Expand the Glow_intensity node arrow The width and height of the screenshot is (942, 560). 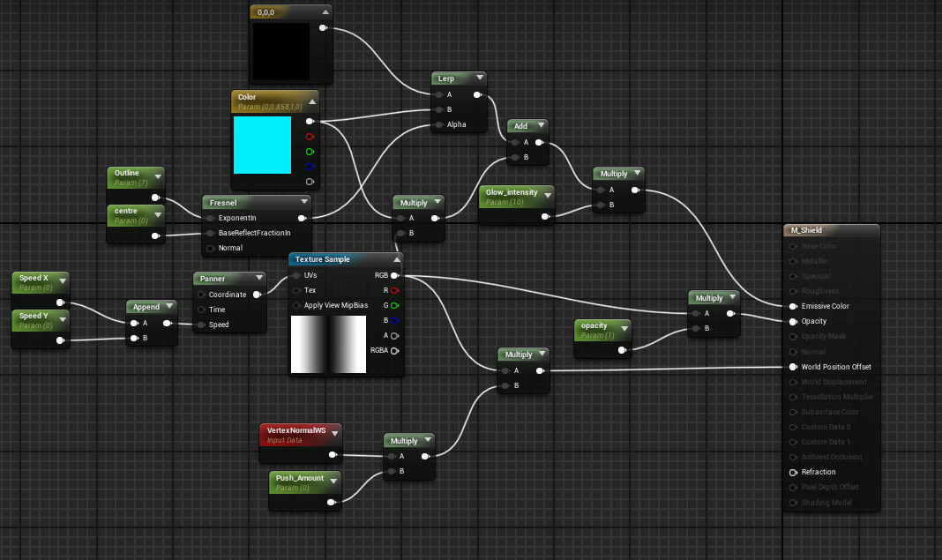pos(548,195)
